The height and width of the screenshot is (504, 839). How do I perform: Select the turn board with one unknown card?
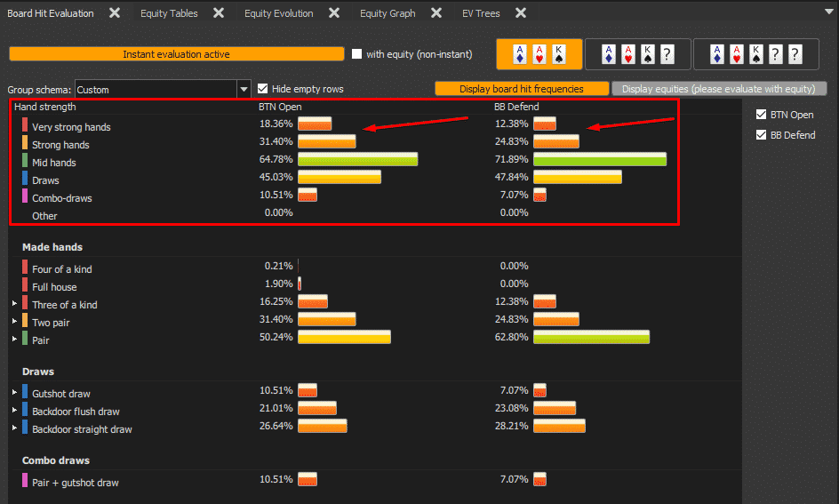pyautogui.click(x=638, y=54)
